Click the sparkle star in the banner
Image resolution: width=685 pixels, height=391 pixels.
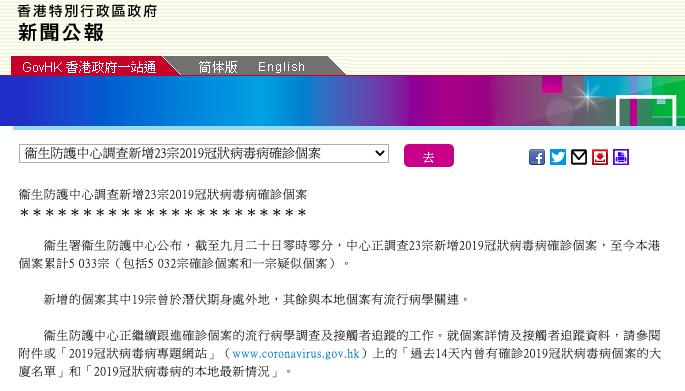pos(587,97)
